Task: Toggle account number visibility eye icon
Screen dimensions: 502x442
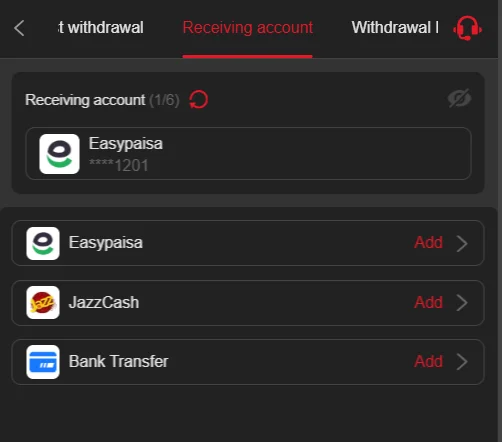Action: pyautogui.click(x=459, y=98)
